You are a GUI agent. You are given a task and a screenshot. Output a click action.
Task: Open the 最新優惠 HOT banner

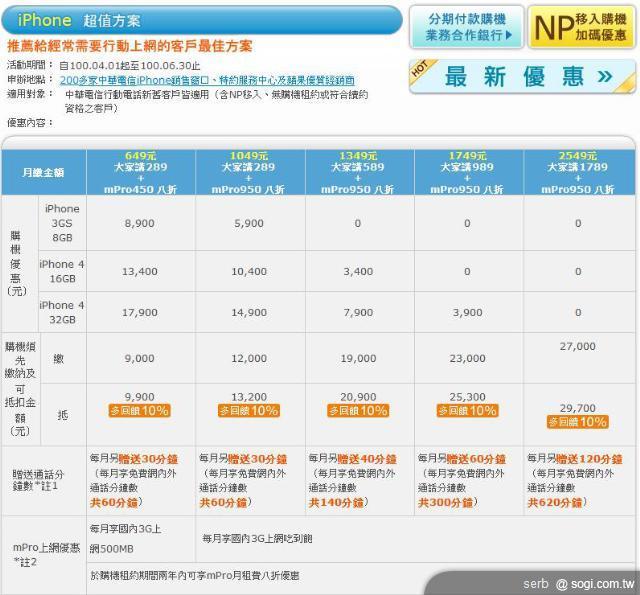click(522, 76)
